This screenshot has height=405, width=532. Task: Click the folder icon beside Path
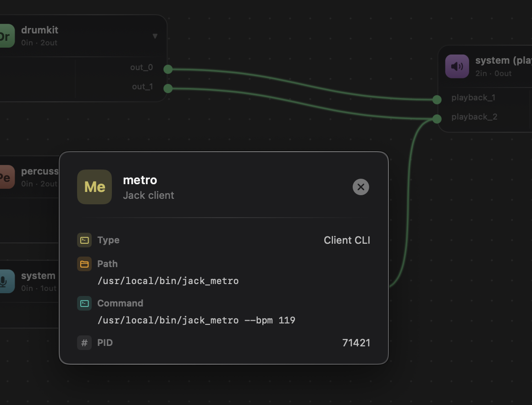click(84, 264)
